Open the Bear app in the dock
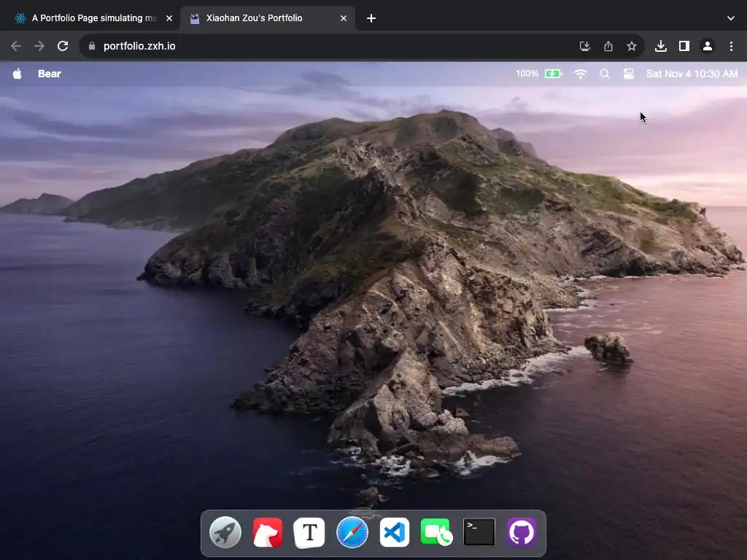 click(x=268, y=532)
